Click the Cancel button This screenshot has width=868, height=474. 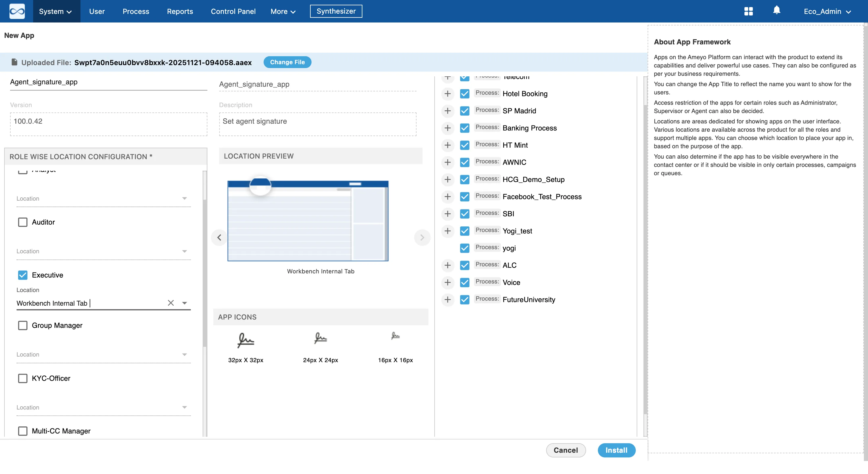point(566,450)
